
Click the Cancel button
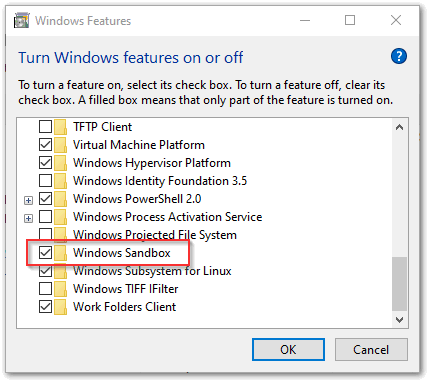click(371, 350)
